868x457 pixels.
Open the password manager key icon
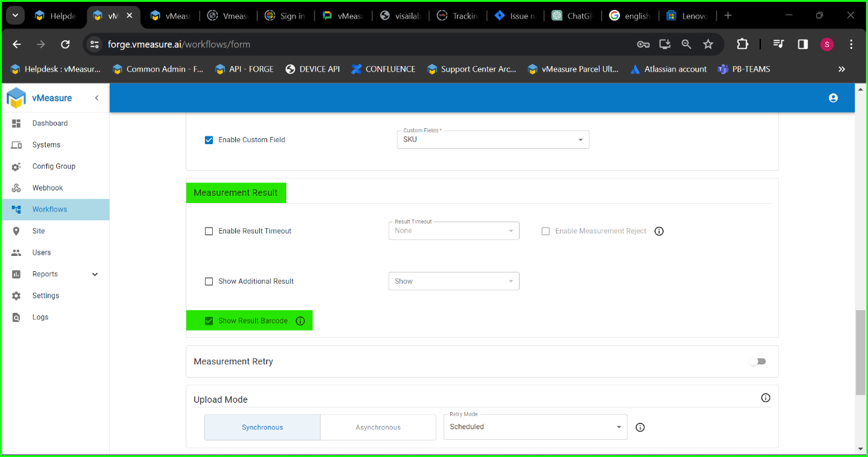coord(643,44)
